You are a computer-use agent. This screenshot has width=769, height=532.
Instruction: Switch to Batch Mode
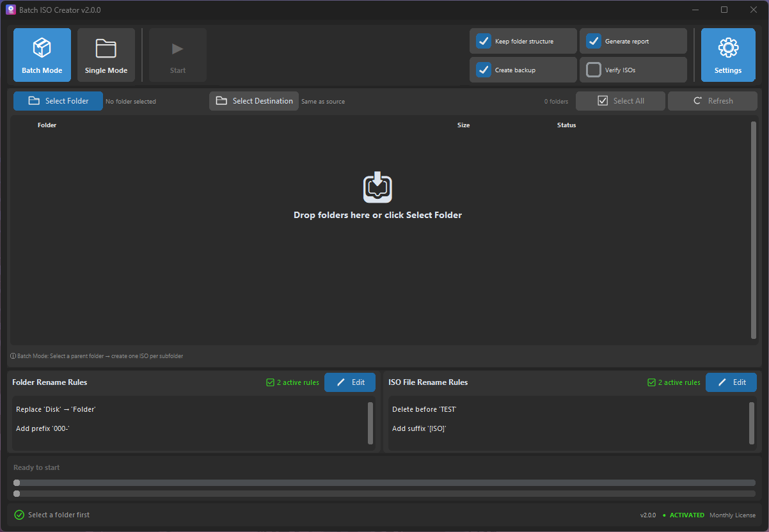click(x=42, y=55)
